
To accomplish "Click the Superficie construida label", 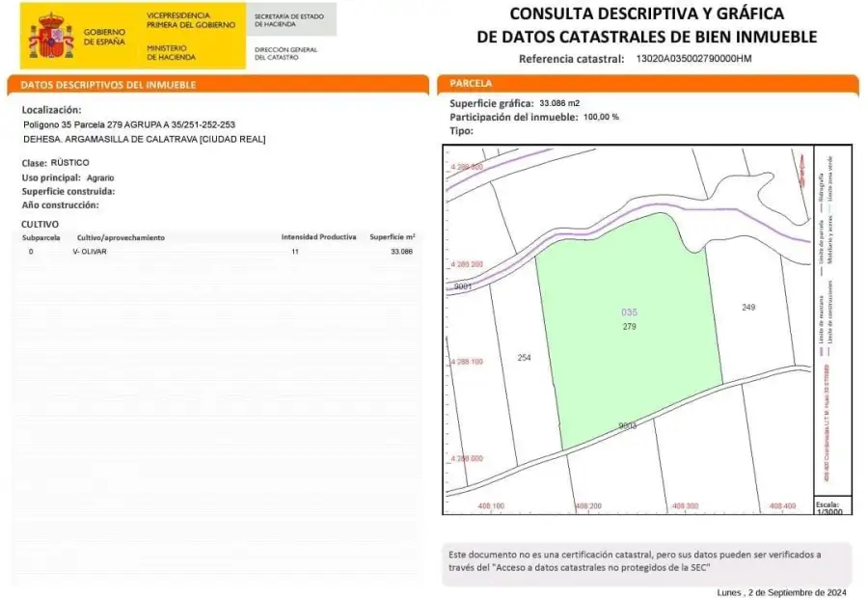I will tap(68, 192).
